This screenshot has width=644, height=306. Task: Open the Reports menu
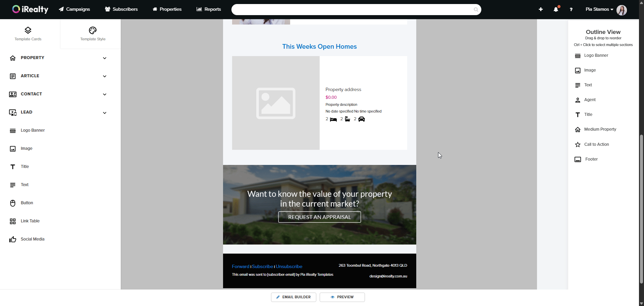(209, 9)
